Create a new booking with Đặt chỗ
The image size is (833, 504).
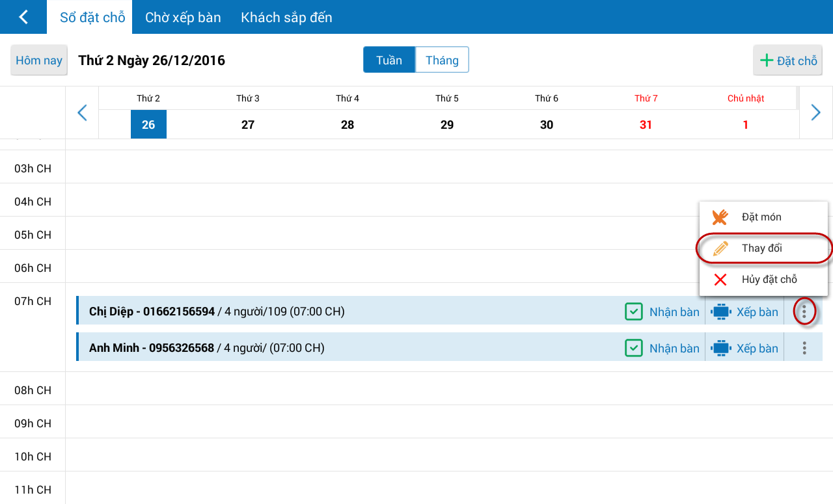point(788,60)
